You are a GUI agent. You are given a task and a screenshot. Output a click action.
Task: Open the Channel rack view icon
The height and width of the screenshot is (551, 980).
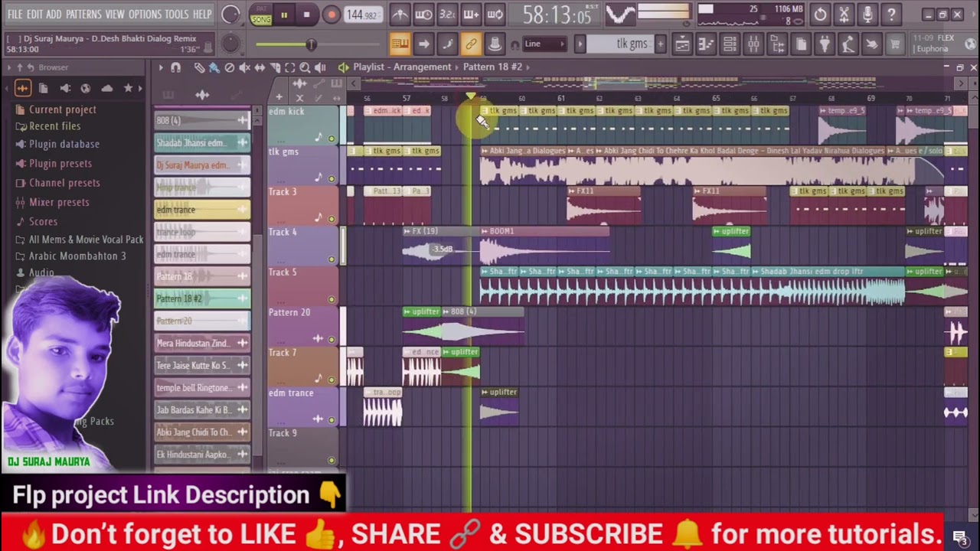coord(730,44)
